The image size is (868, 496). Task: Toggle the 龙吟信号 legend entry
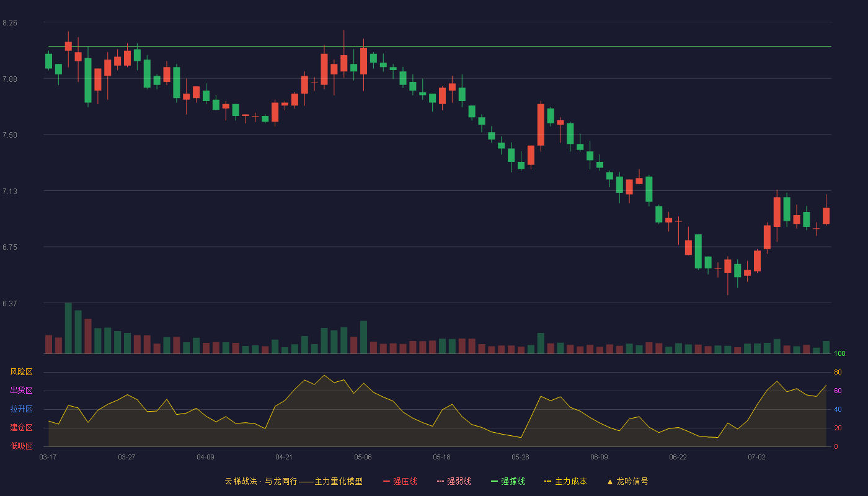click(627, 481)
